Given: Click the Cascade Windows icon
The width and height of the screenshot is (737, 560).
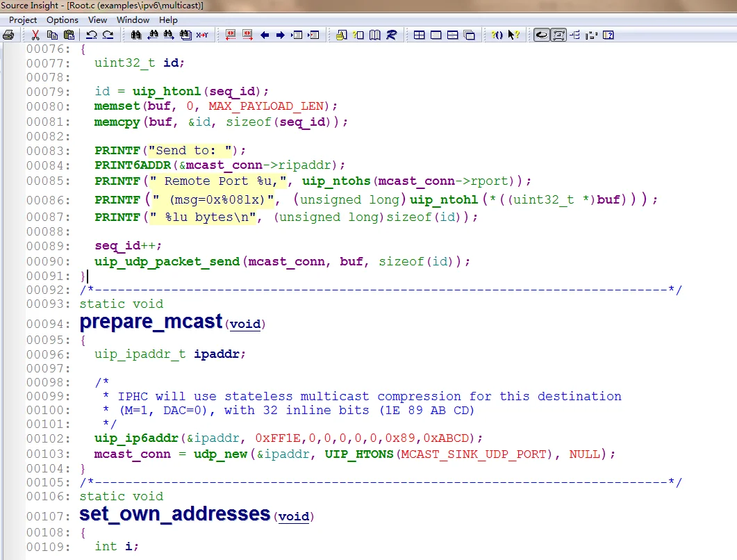Looking at the screenshot, I should (x=469, y=35).
